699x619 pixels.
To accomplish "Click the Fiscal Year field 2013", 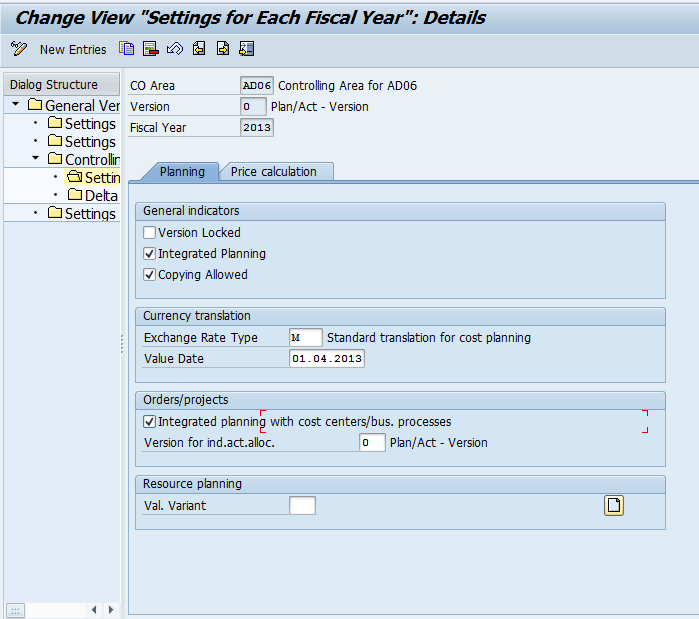I will (257, 127).
